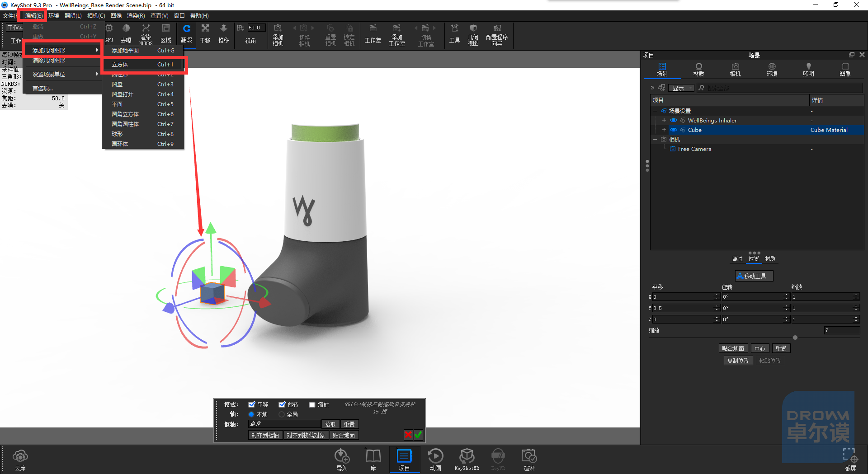This screenshot has height=474, width=868.
Task: Toggle the Denoise (去噪) toolbar icon
Action: (126, 34)
